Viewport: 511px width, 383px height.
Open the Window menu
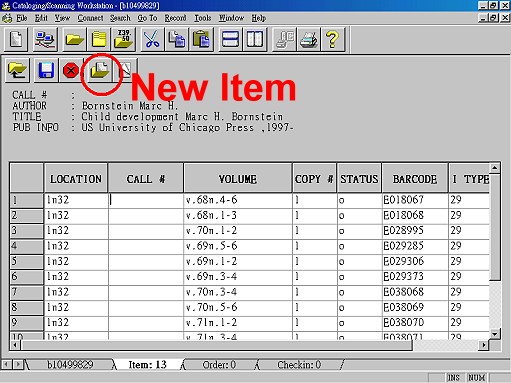coord(231,18)
